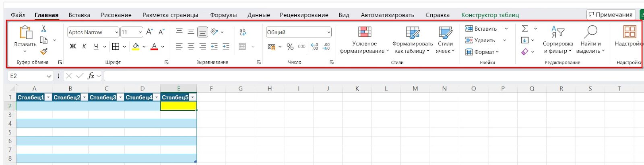Switch to the Рецензирование tab

coord(304,15)
